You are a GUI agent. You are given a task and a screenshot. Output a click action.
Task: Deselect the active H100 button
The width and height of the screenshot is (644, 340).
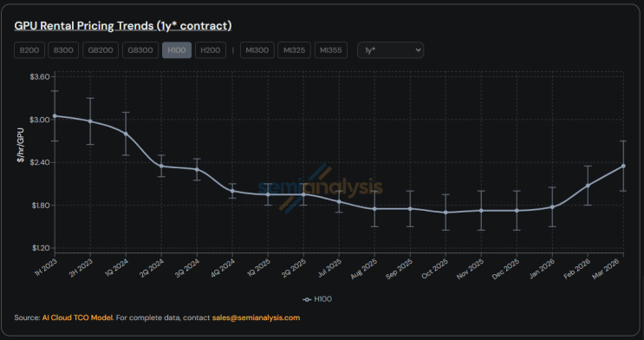(177, 50)
